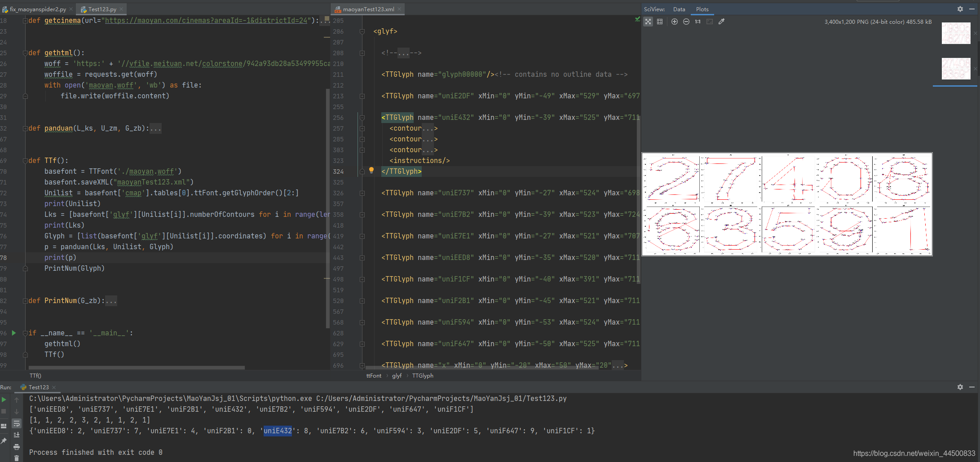980x462 pixels.
Task: Switch to the Plots tab in SciView
Action: [x=702, y=9]
